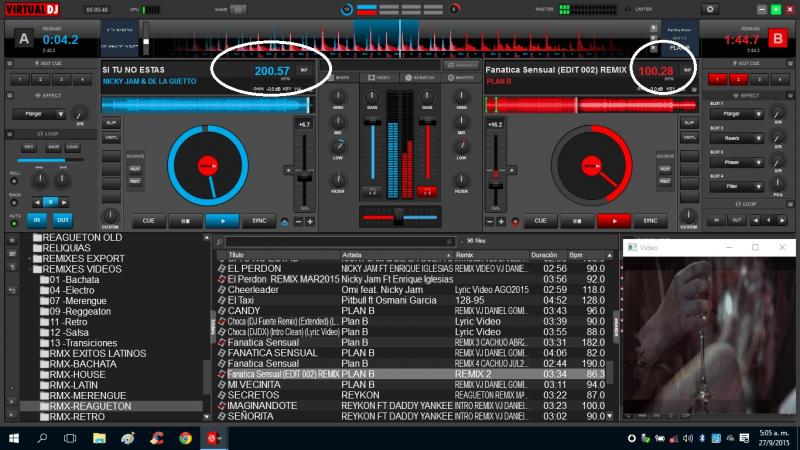Nudge deck A pitch up with plus

(310, 221)
